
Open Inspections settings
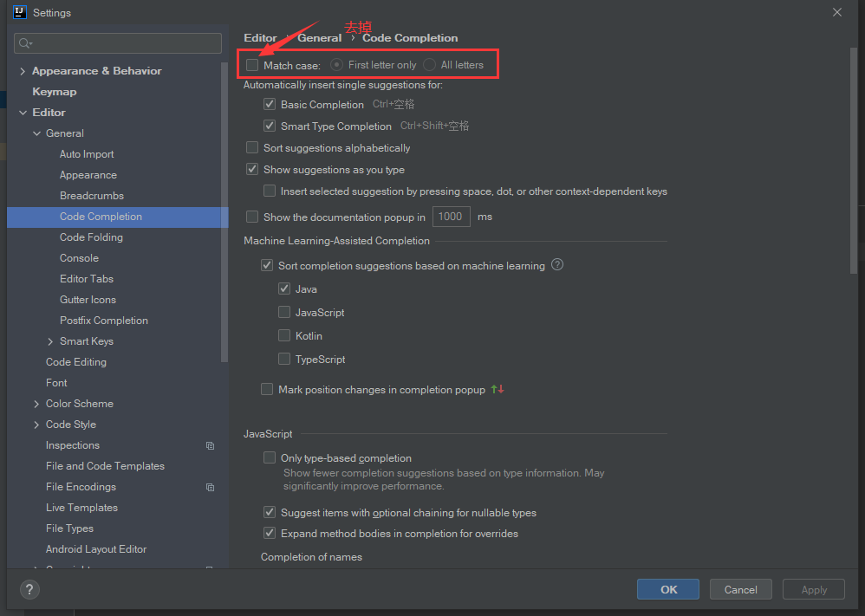tap(73, 445)
